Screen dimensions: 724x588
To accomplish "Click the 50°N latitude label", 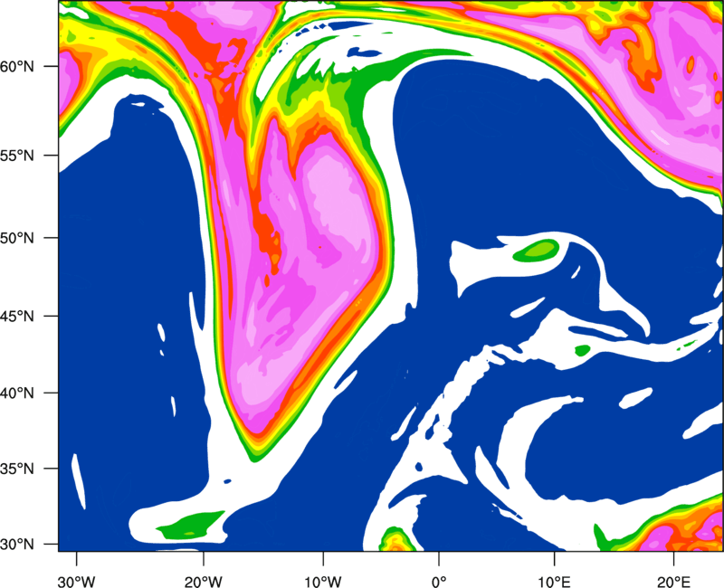I will click(x=17, y=238).
